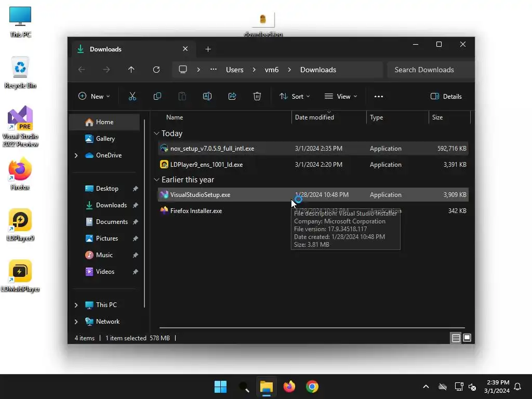Close the Downloads tab
Screen dimensions: 532x399
point(185,49)
